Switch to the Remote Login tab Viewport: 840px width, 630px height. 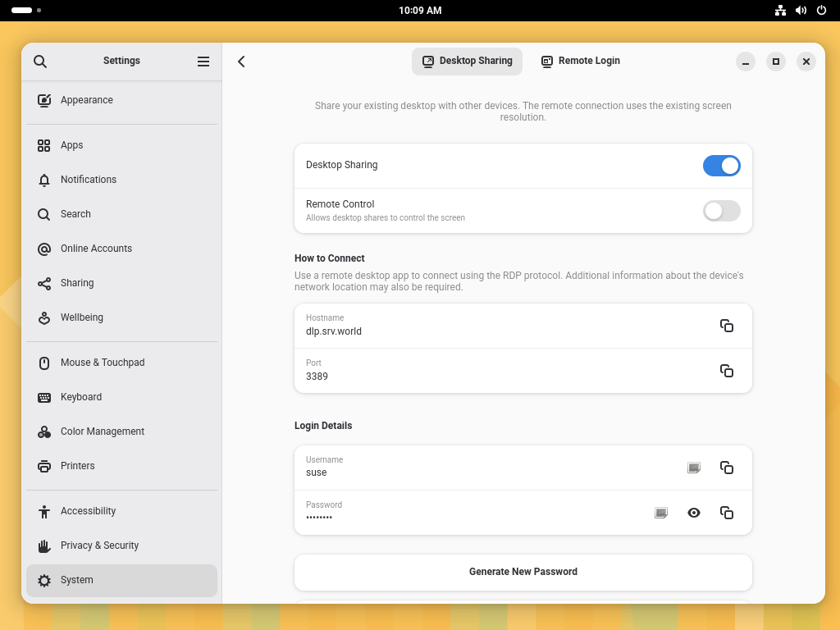(x=581, y=61)
